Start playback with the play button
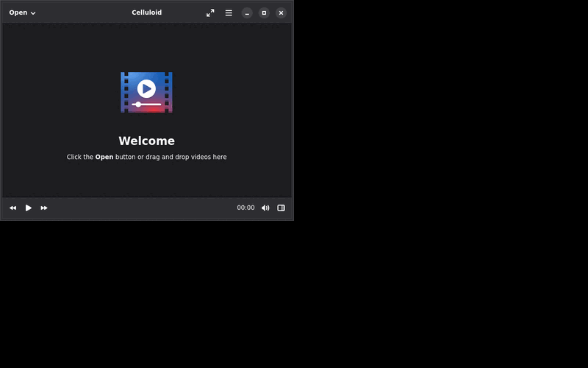The height and width of the screenshot is (368, 588). pyautogui.click(x=29, y=208)
